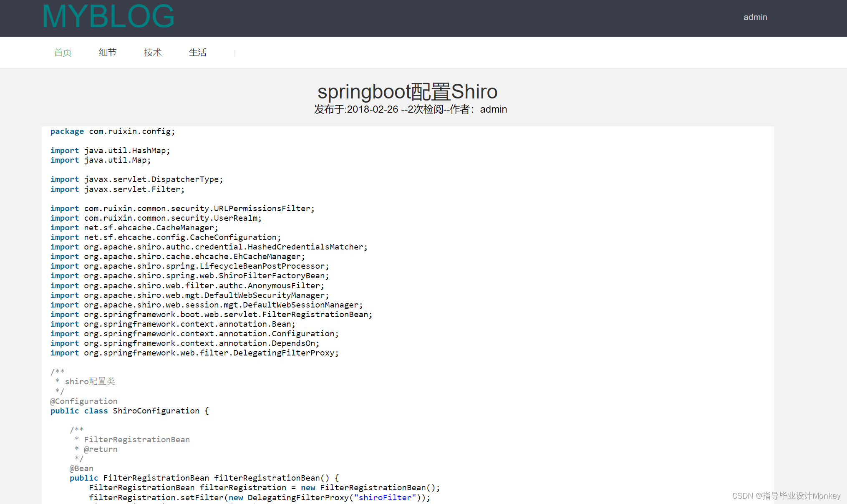Click the ShiroFilterFactoryBean import line

[190, 276]
